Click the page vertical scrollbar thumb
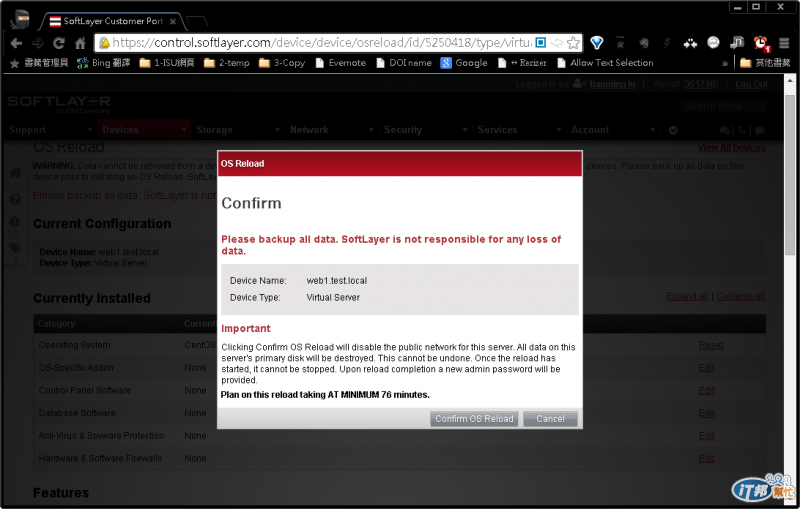 (790, 174)
